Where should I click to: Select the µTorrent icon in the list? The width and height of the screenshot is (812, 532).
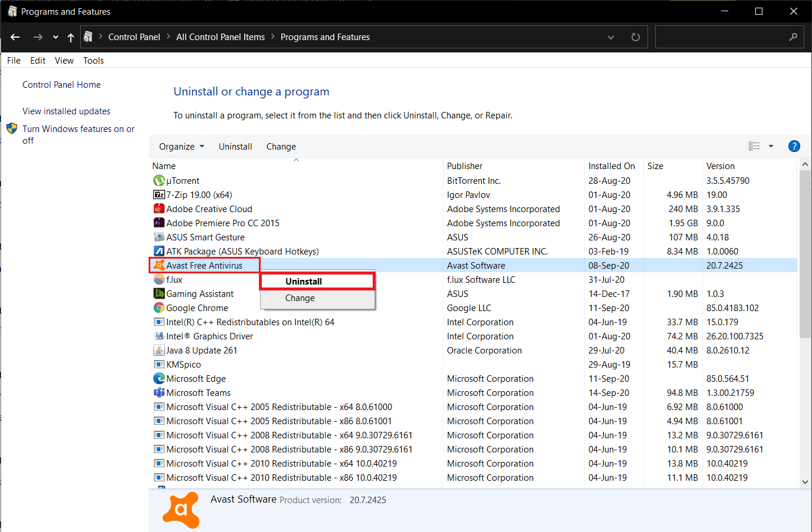(159, 180)
